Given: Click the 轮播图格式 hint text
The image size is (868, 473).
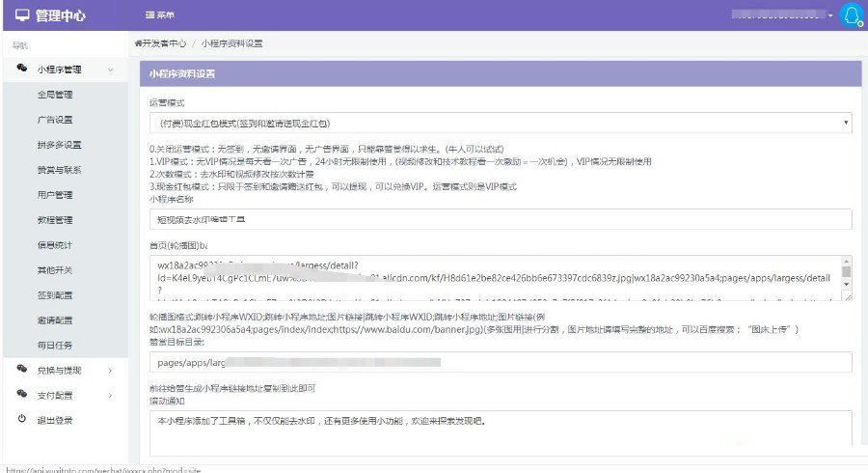Looking at the screenshot, I should click(x=474, y=323).
